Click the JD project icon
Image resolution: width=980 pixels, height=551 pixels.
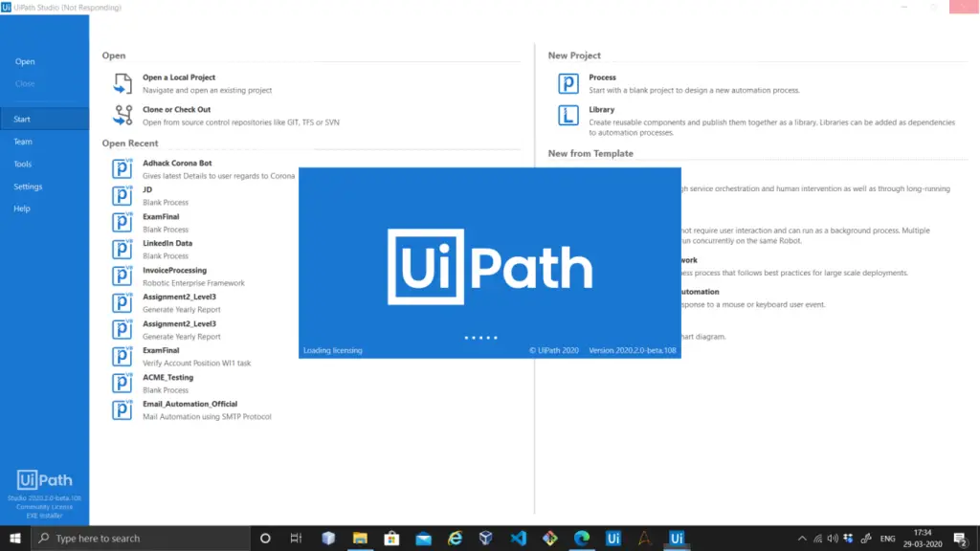[x=122, y=195]
